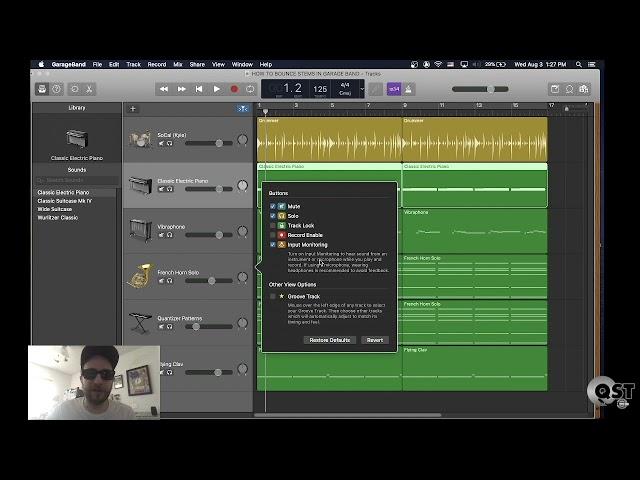Open the Track menu
Image resolution: width=640 pixels, height=480 pixels.
133,64
